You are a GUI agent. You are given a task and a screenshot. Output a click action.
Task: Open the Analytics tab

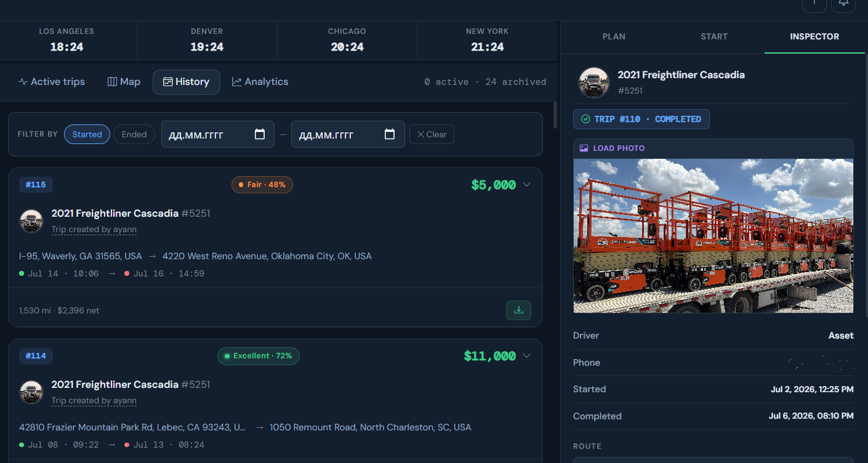tap(260, 82)
